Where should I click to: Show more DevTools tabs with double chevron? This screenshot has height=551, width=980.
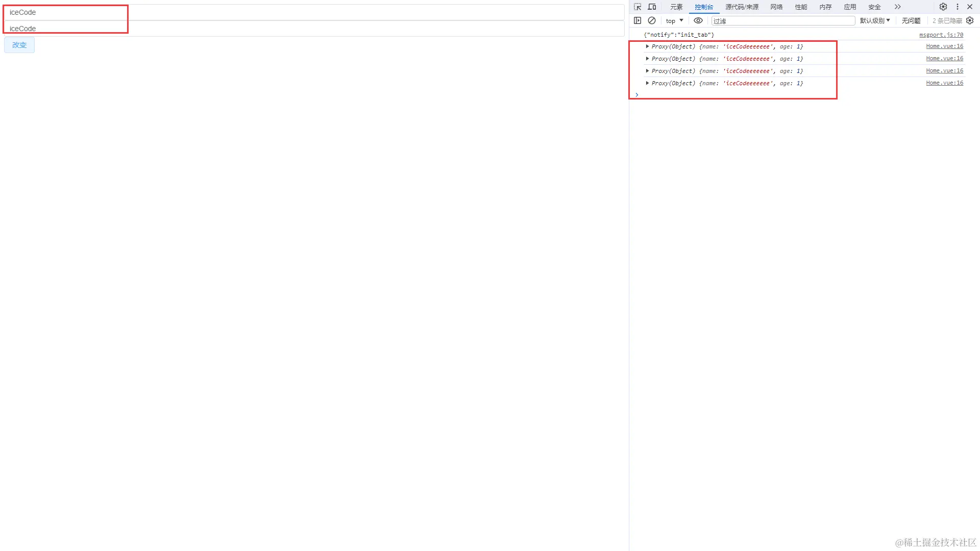point(897,7)
